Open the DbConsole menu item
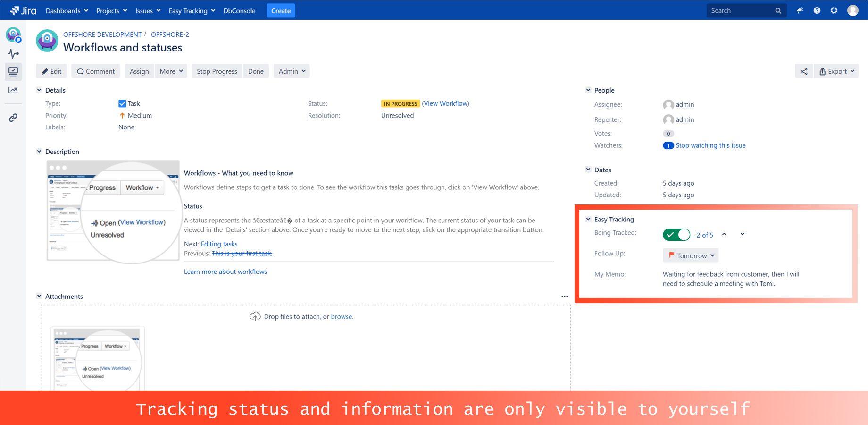Screen dimensions: 868x425 coord(239,10)
